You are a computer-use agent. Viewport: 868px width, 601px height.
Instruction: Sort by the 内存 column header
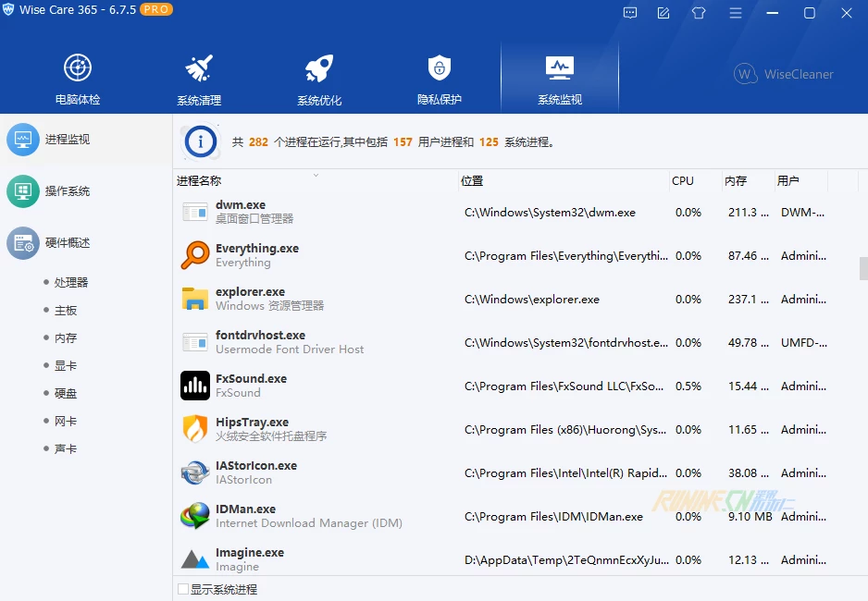click(x=736, y=181)
